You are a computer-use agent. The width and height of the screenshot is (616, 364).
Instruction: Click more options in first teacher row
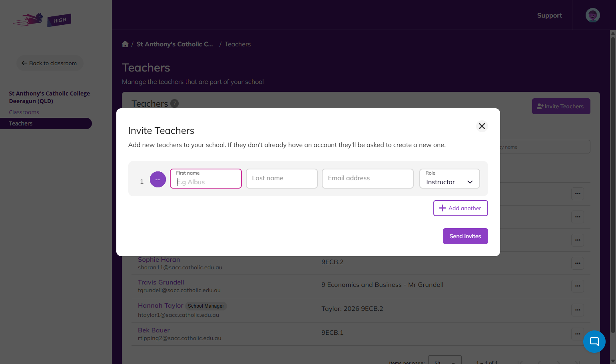click(x=578, y=194)
